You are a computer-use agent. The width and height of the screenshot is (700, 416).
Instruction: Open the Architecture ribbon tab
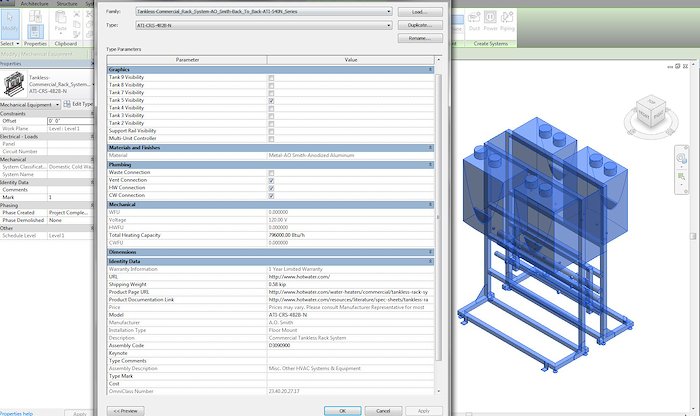[34, 4]
